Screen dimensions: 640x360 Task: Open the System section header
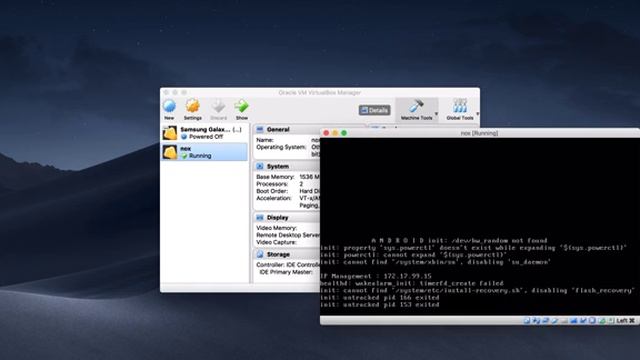pos(287,167)
